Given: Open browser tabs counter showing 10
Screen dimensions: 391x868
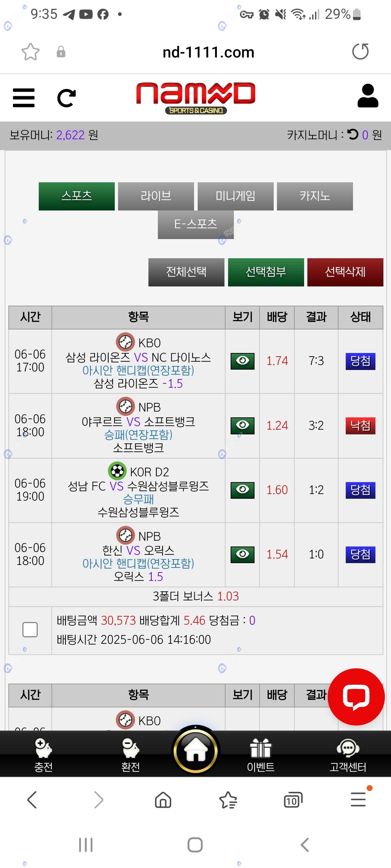Looking at the screenshot, I should tap(293, 800).
